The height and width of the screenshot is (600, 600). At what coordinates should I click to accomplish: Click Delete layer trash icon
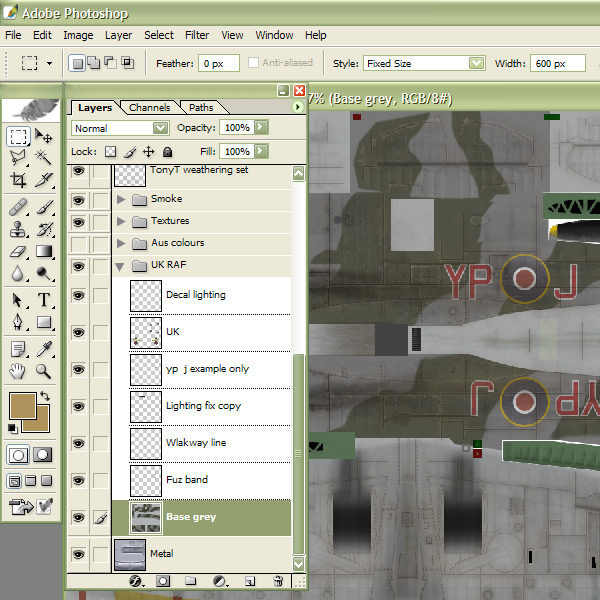278,581
